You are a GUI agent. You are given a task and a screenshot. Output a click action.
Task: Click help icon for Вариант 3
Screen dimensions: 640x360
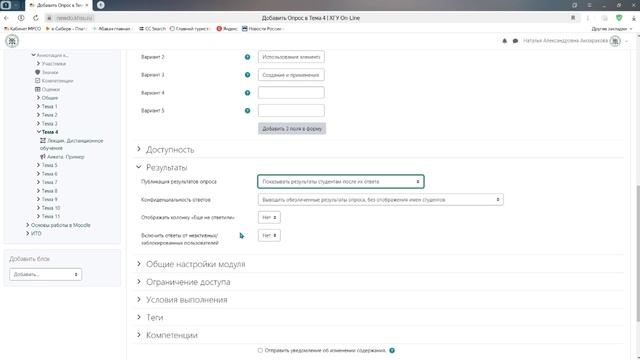(247, 75)
